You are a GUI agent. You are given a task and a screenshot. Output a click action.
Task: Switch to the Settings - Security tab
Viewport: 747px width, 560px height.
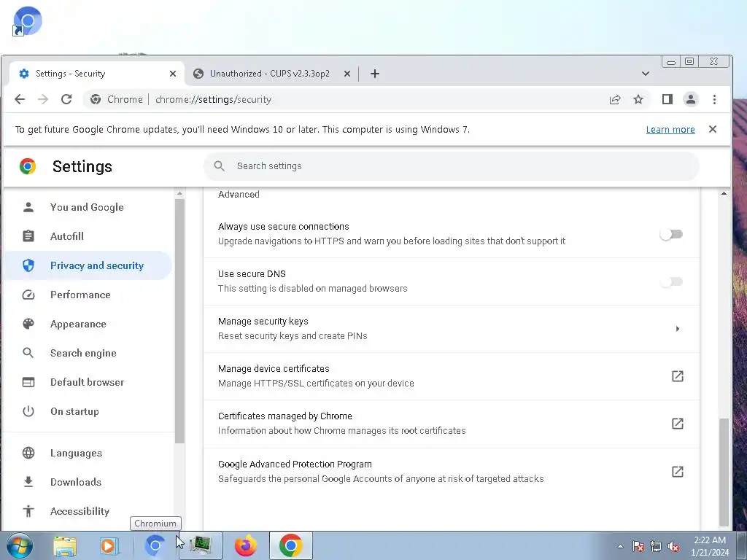tap(97, 74)
